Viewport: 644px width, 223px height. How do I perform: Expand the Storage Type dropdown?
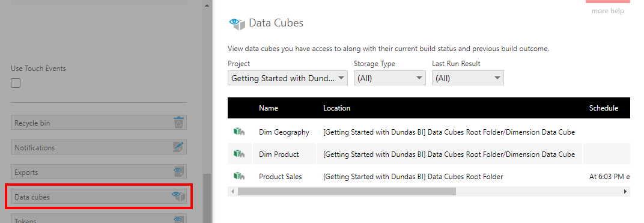pyautogui.click(x=390, y=78)
